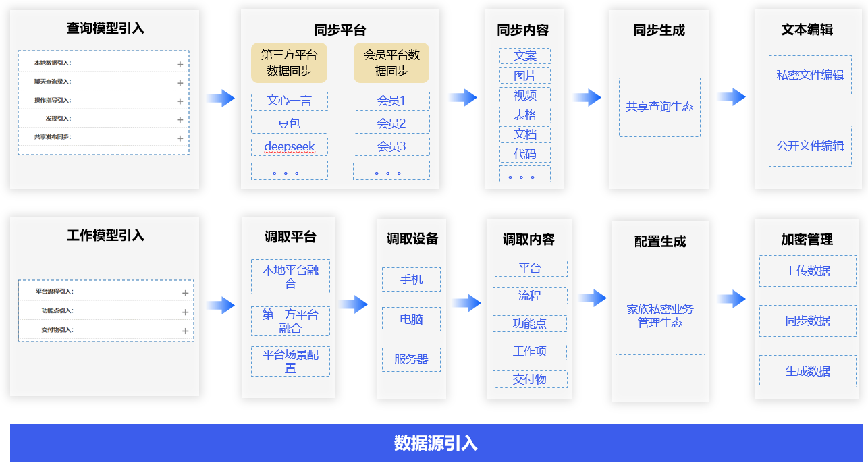Expand the 功能点引入 row with plus
868x469 pixels.
[x=185, y=312]
